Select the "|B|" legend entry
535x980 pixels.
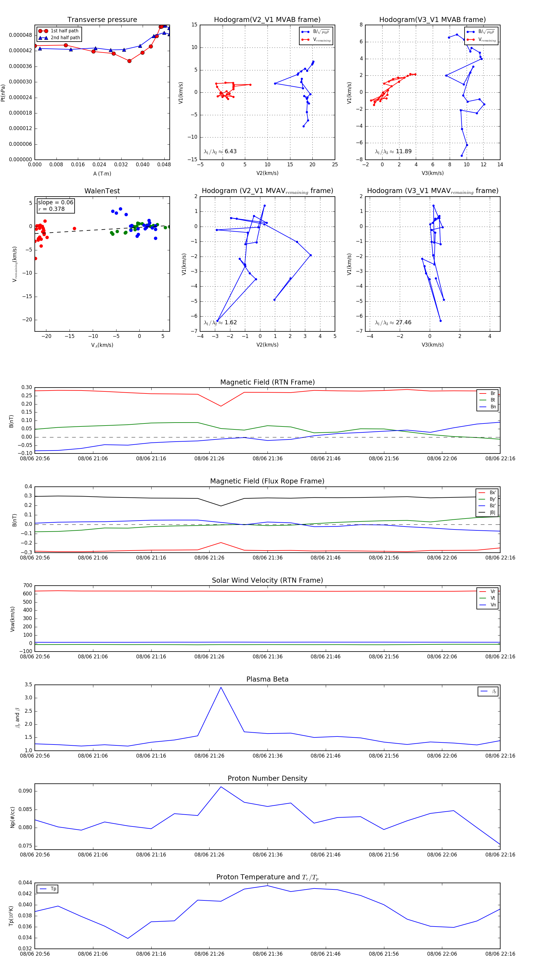coord(487,513)
